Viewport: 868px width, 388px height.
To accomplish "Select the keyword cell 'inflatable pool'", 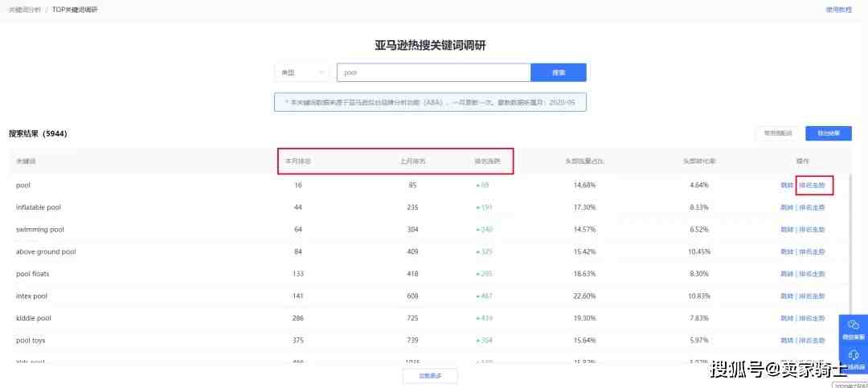I will [x=39, y=207].
